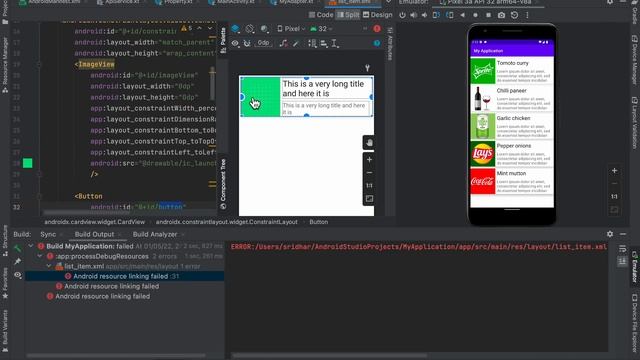The image size is (640, 360).
Task: Click the emulator Overview square button
Action: (489, 15)
